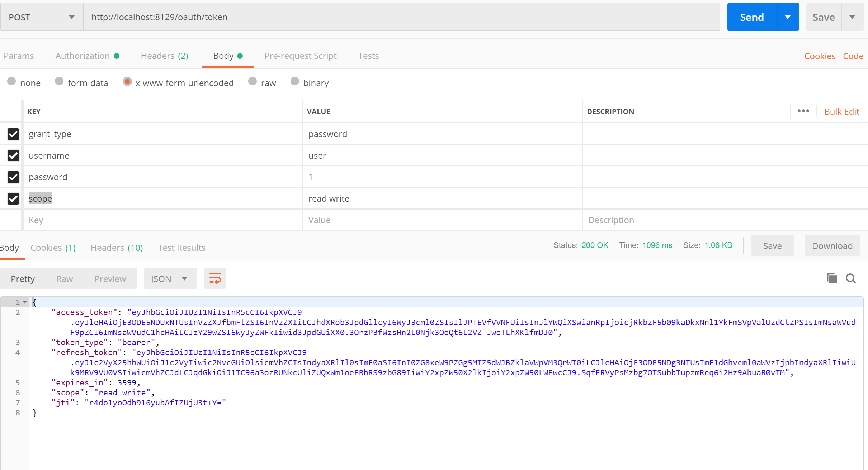Click the 'read write' value cell

[442, 199]
